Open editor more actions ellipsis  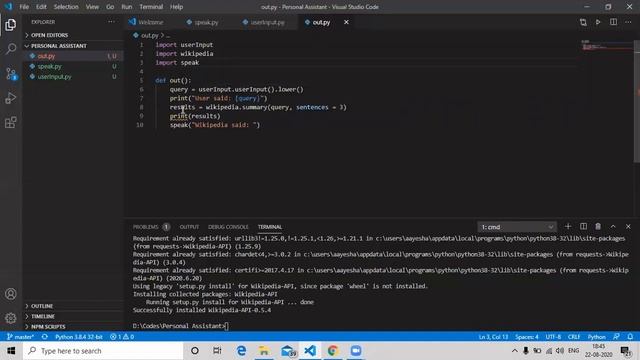[x=628, y=22]
